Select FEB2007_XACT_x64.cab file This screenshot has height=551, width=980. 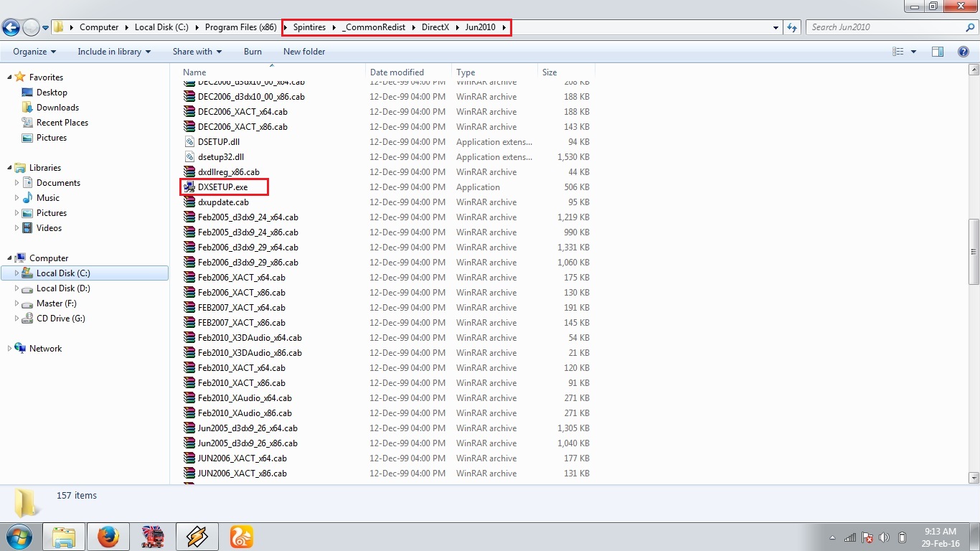click(x=241, y=308)
